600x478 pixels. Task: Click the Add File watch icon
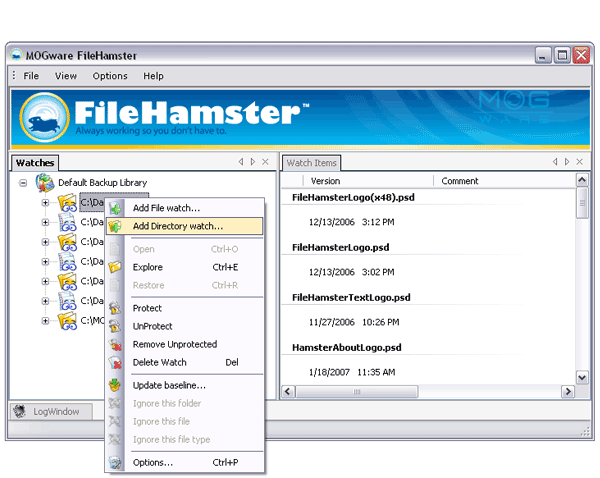[115, 208]
